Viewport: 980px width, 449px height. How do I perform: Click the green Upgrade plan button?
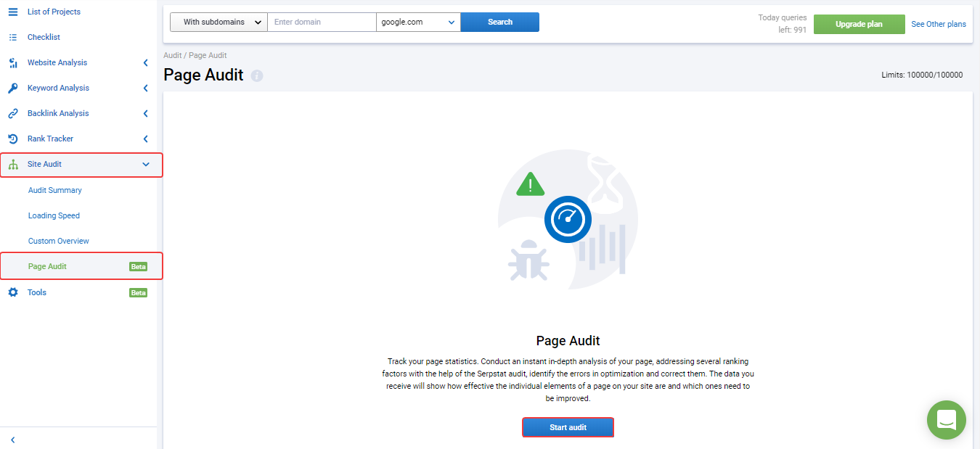coord(859,24)
